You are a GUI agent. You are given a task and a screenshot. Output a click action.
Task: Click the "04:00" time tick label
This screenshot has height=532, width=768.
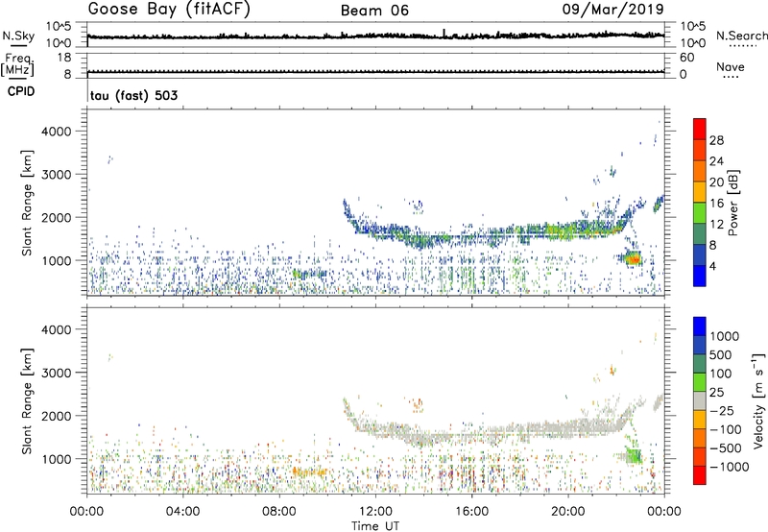click(182, 512)
